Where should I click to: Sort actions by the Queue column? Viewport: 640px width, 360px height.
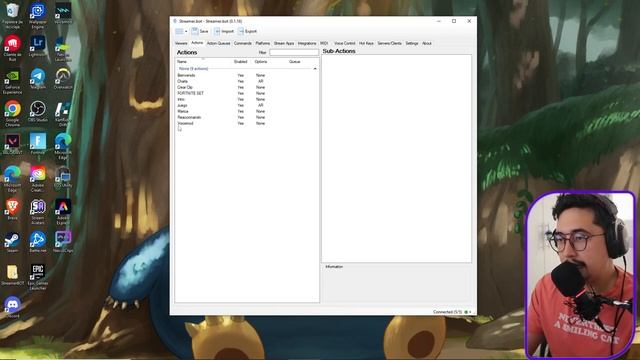tap(294, 62)
